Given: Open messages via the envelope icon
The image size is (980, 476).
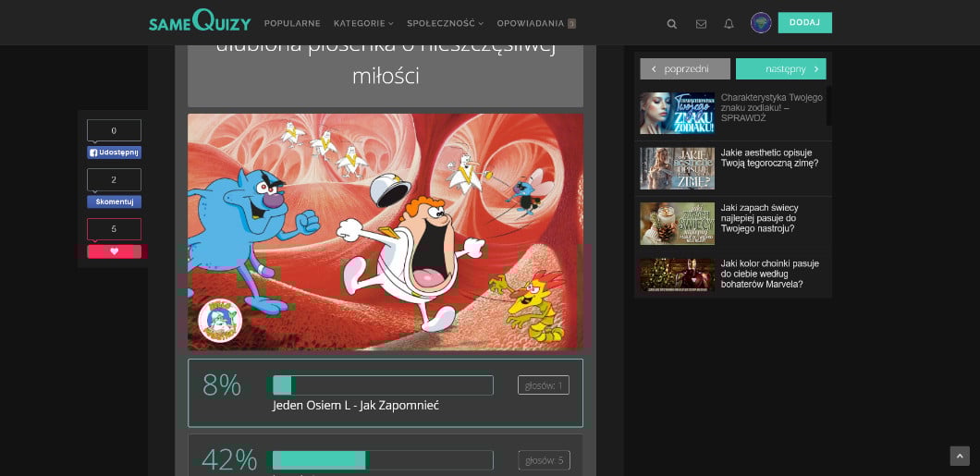Looking at the screenshot, I should click(701, 24).
